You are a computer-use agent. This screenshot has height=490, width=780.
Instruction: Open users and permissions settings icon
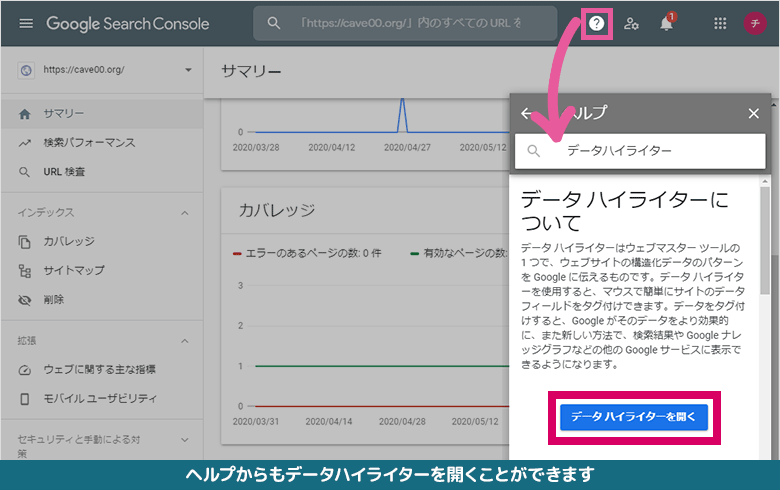point(631,23)
